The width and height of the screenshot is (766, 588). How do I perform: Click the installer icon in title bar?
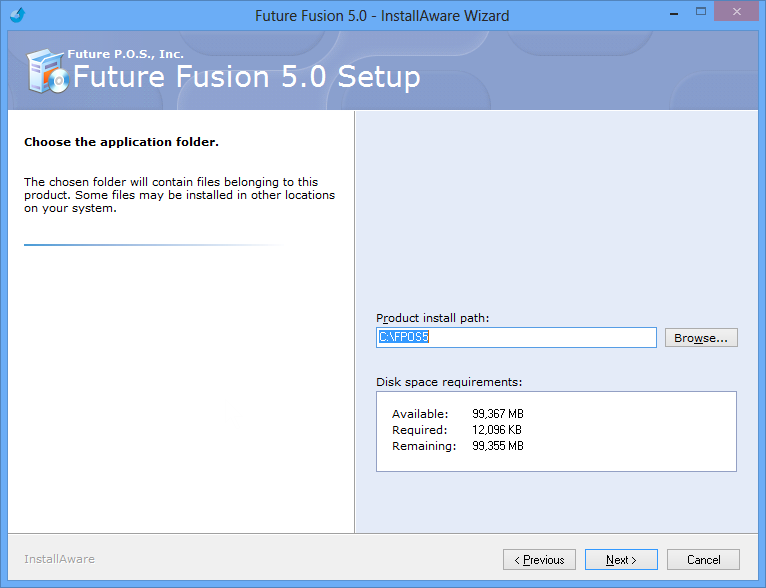[x=18, y=15]
